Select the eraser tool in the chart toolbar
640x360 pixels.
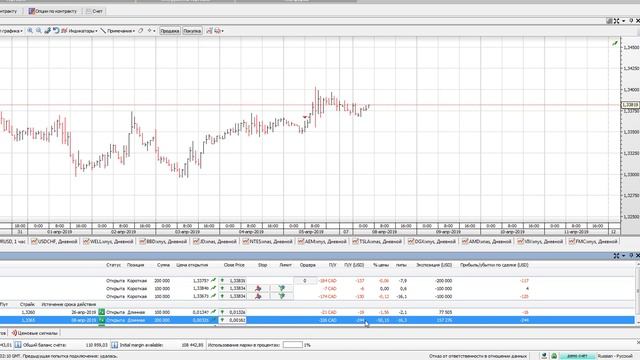point(140,31)
